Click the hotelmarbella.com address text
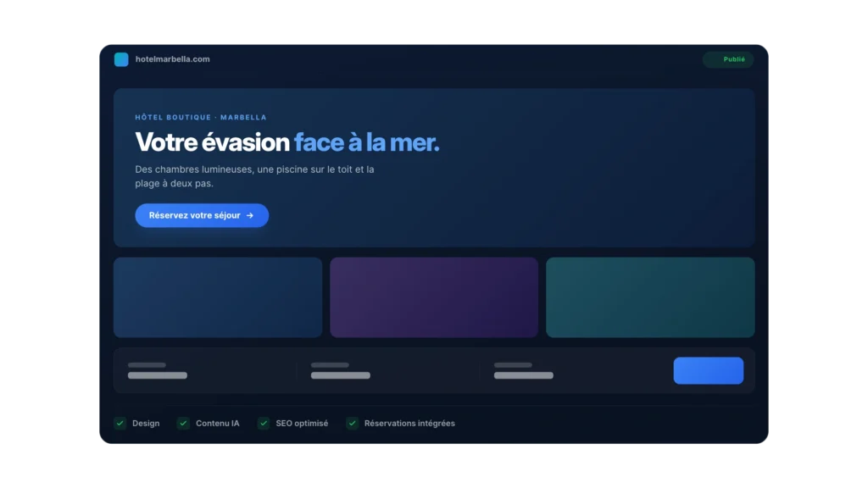Viewport: 868px width, 488px height. coord(173,59)
